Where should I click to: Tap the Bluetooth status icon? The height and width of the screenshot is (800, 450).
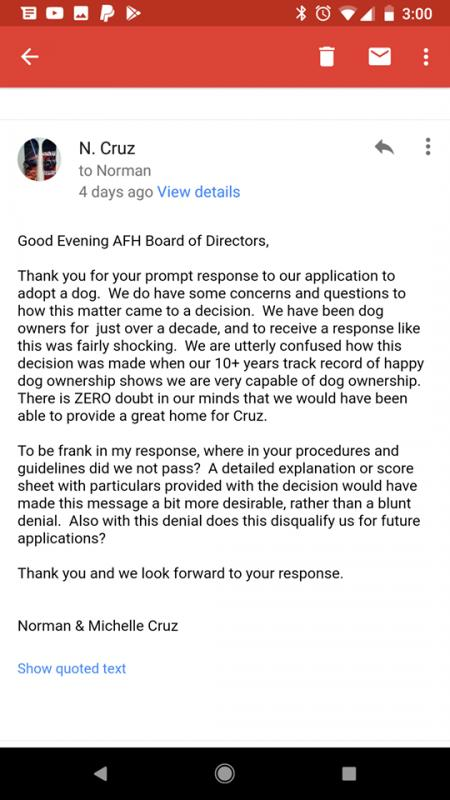click(x=301, y=13)
